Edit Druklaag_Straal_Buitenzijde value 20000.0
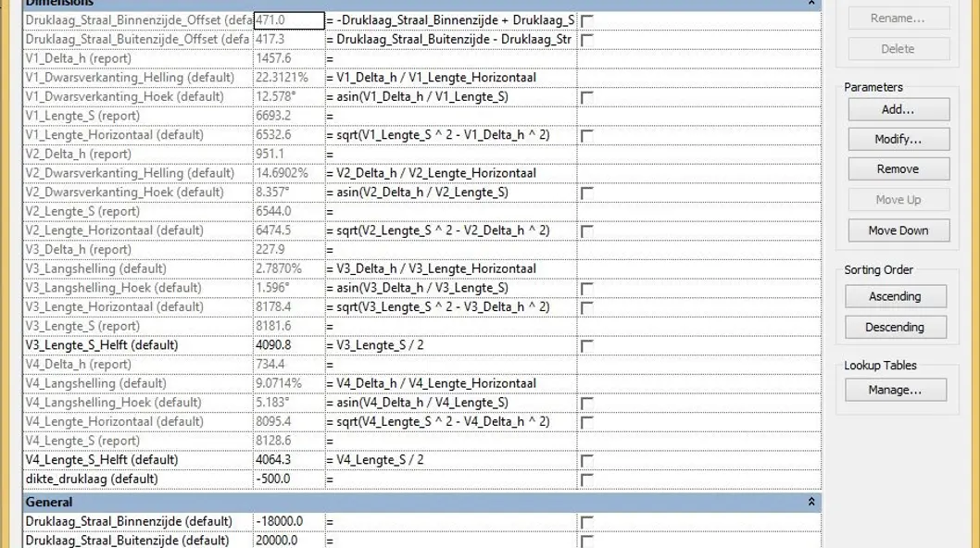The width and height of the screenshot is (980, 548). 289,541
